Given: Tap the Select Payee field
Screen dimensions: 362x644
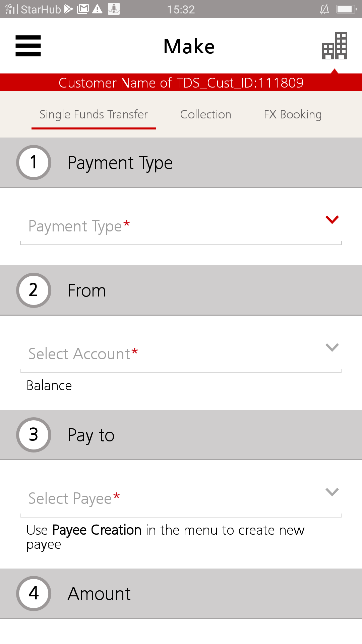Looking at the screenshot, I should tap(168, 498).
